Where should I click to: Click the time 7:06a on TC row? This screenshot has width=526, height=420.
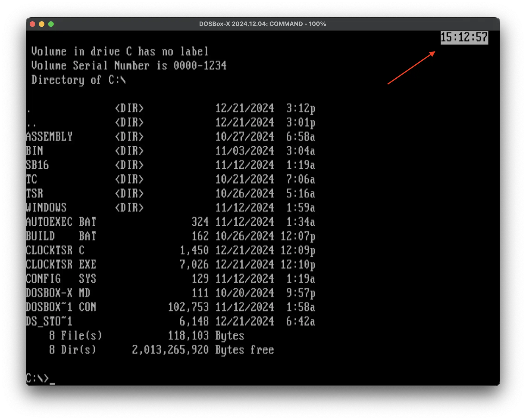point(301,179)
